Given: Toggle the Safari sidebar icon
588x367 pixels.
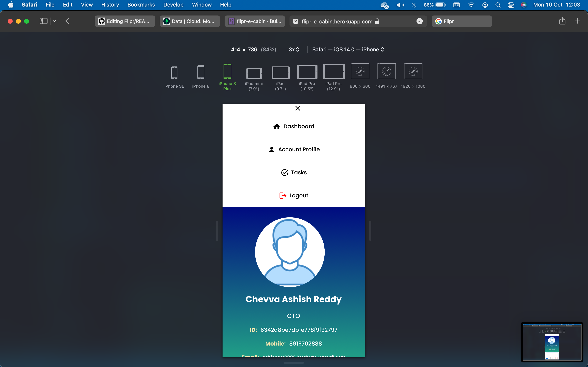Looking at the screenshot, I should pyautogui.click(x=43, y=21).
